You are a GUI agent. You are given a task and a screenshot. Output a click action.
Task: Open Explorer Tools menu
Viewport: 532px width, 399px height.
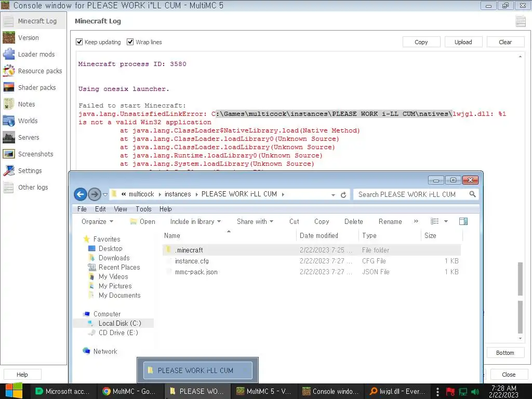pos(143,209)
